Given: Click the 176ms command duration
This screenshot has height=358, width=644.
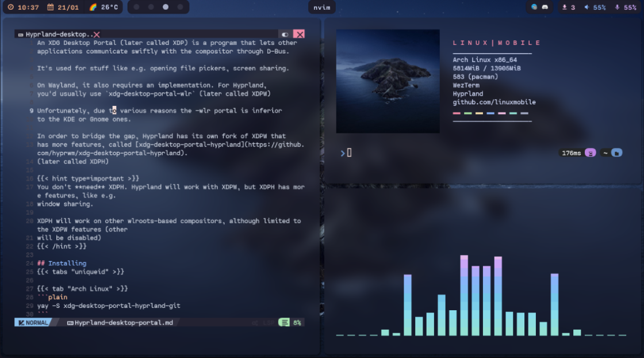Looking at the screenshot, I should point(572,153).
